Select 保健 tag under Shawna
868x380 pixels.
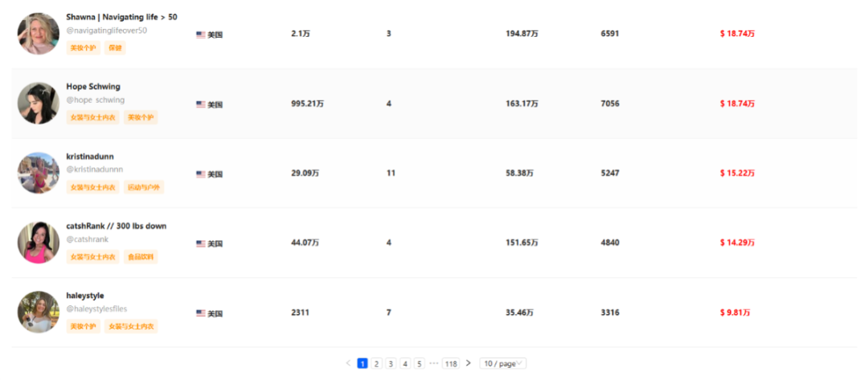pyautogui.click(x=115, y=48)
